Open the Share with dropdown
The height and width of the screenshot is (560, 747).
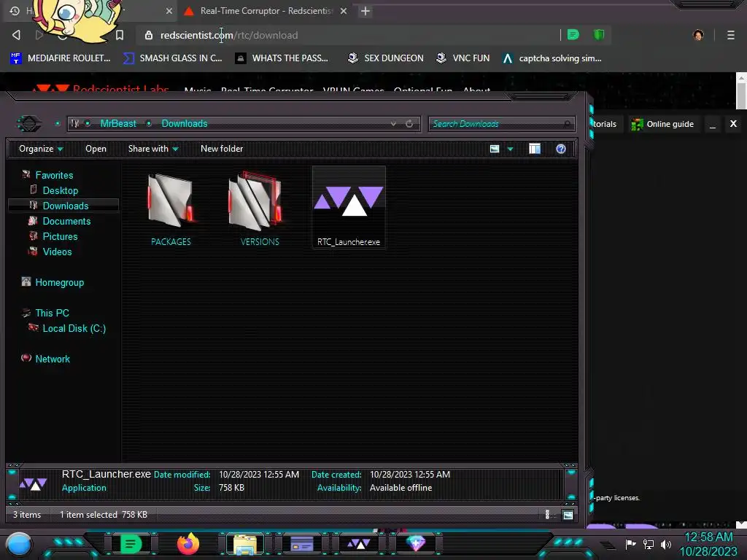click(x=153, y=149)
